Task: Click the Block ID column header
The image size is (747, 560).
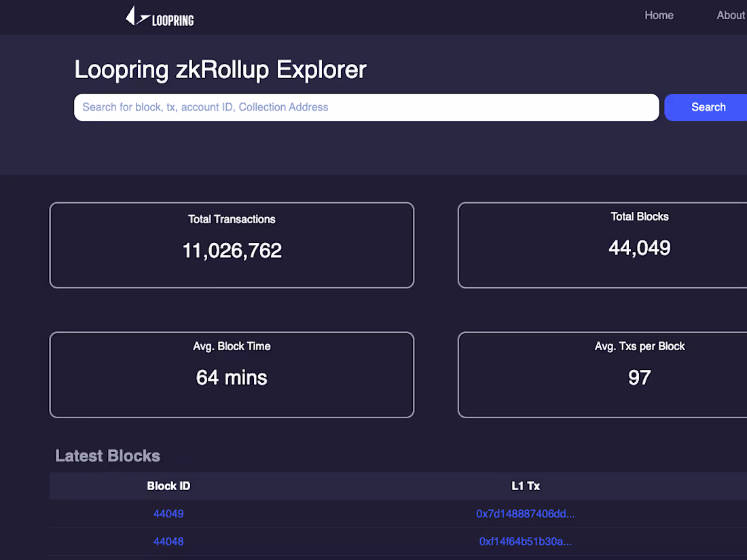Action: point(168,486)
